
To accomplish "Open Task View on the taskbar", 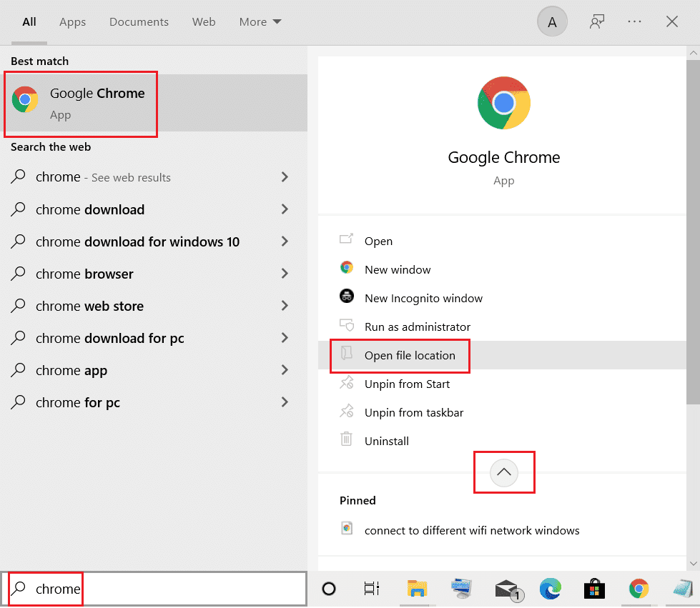I will pos(372,589).
